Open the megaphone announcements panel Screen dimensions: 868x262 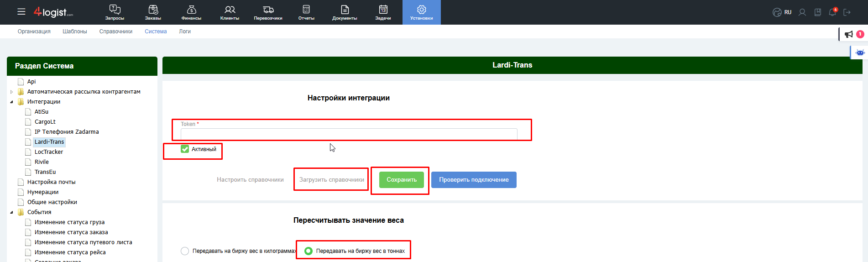tap(849, 34)
